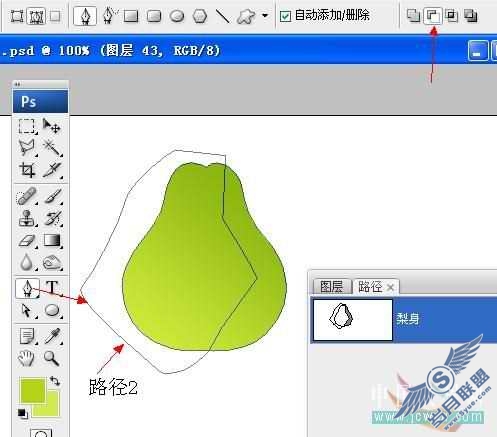Image resolution: width=497 pixels, height=437 pixels.
Task: Select the Notes tool
Action: click(26, 336)
